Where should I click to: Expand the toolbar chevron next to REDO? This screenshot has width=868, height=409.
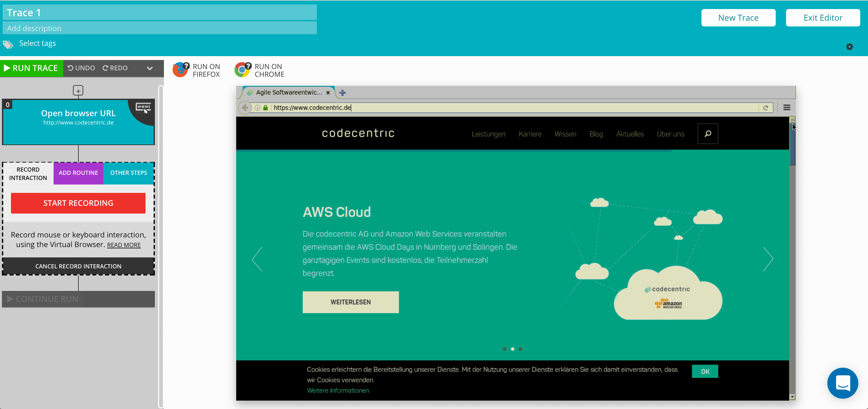pyautogui.click(x=150, y=68)
